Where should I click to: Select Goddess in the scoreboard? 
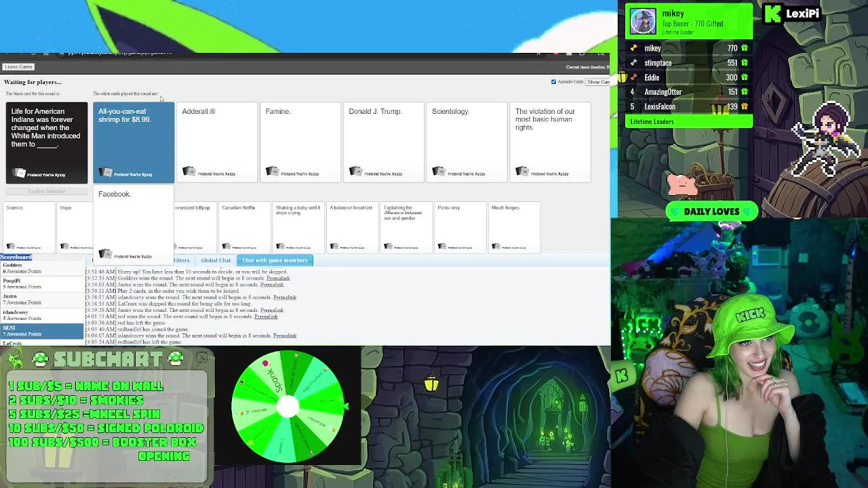41,268
